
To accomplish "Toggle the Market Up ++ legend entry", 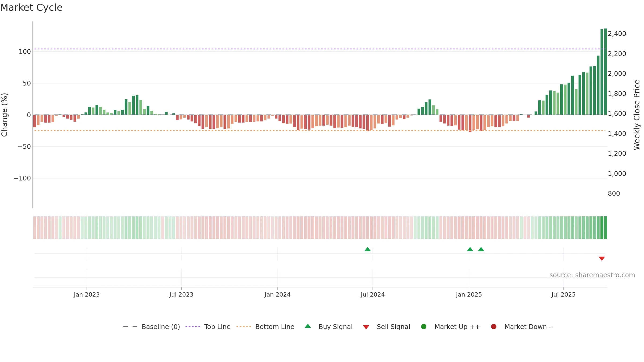I will [450, 327].
